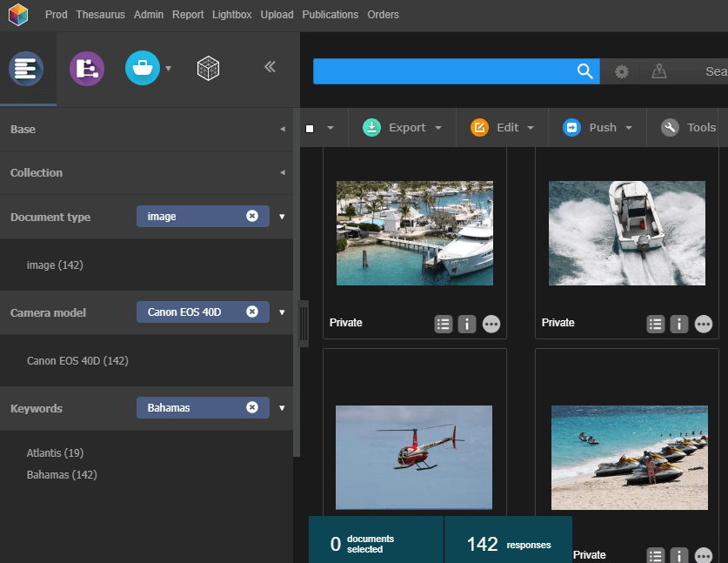This screenshot has width=728, height=563.
Task: Expand the Collection facet arrow
Action: 283,172
